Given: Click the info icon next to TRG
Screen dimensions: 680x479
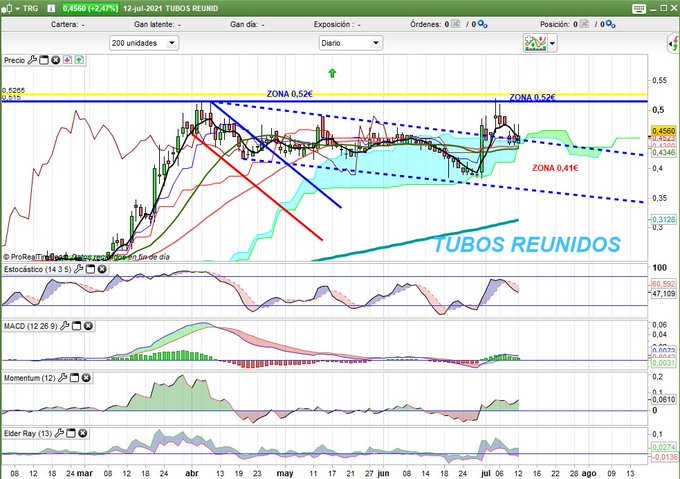Looking at the screenshot, I should pos(51,8).
